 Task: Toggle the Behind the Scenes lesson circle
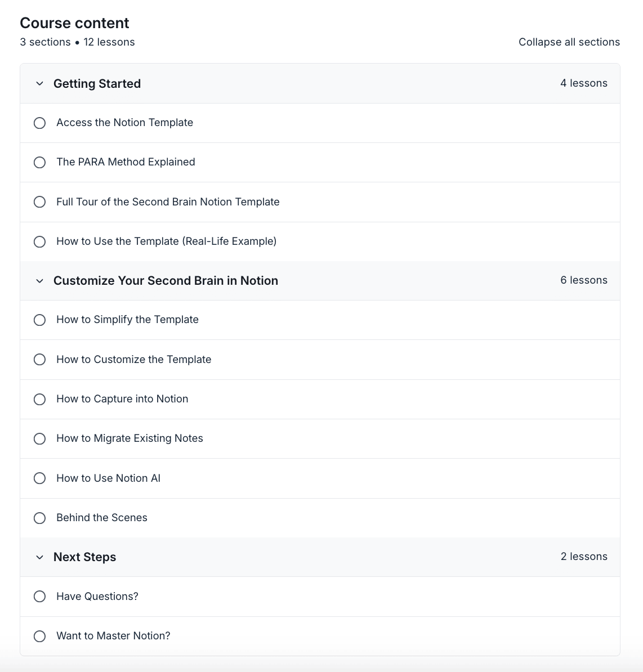tap(39, 518)
